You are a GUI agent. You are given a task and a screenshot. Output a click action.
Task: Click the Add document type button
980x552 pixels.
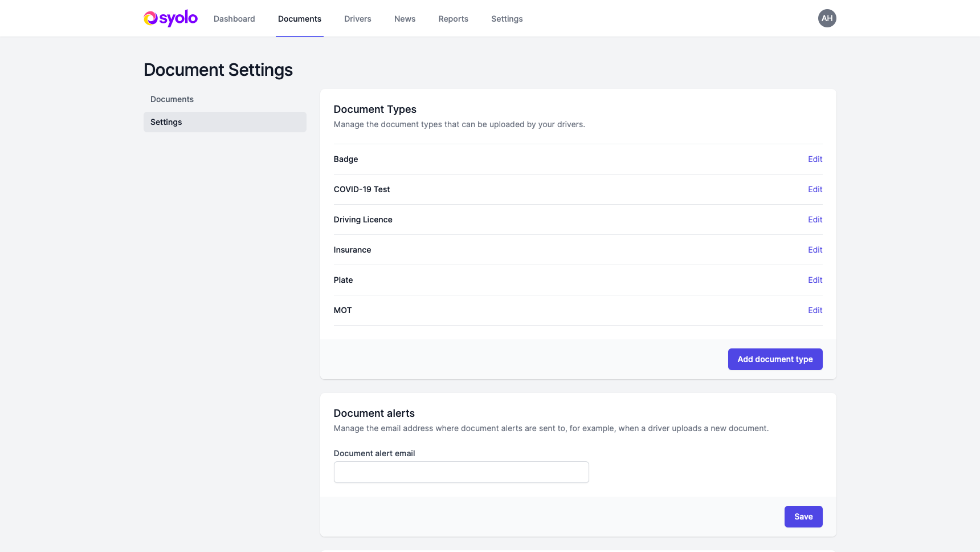775,359
